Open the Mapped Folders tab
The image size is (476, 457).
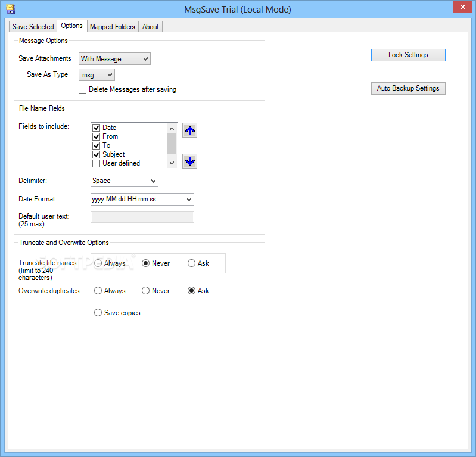[113, 27]
